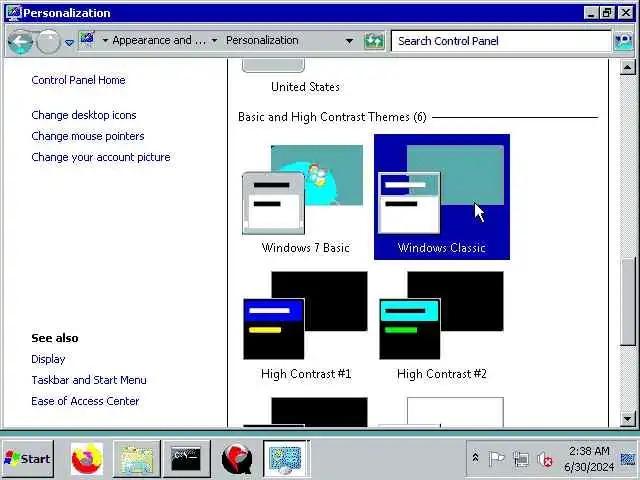
Task: Open Taskbar and Start Menu link
Action: point(89,380)
